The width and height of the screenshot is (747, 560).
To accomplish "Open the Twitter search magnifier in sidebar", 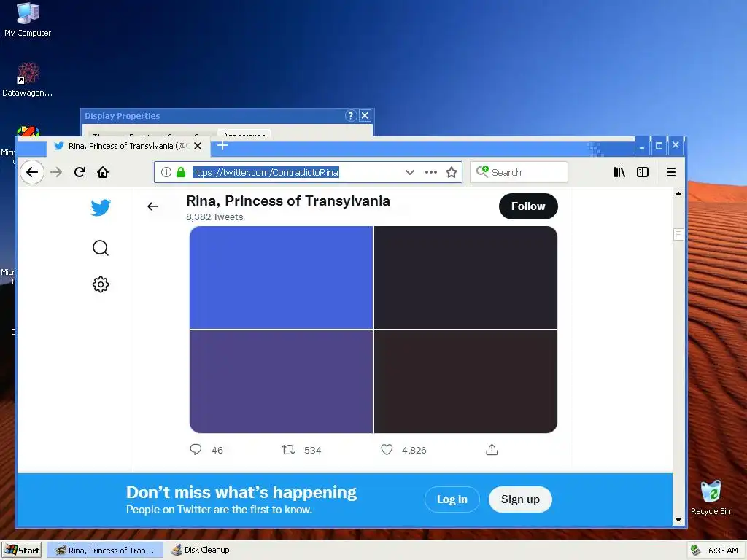I will [101, 248].
